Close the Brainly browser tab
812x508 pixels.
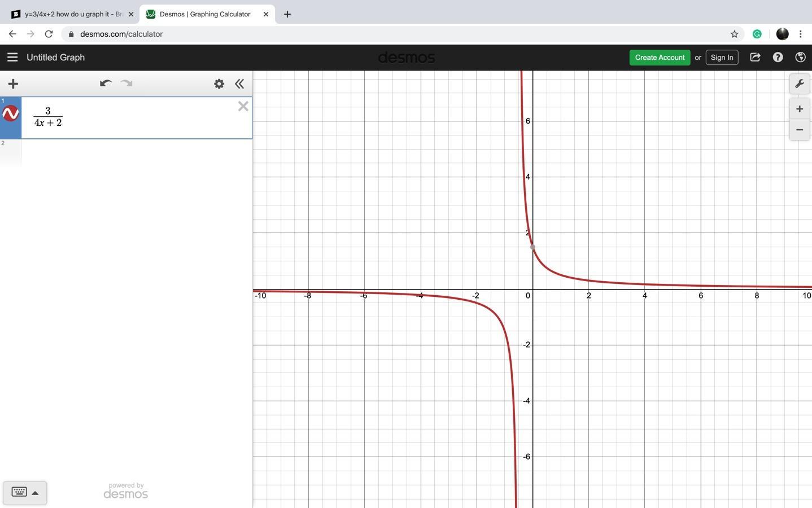coord(131,14)
